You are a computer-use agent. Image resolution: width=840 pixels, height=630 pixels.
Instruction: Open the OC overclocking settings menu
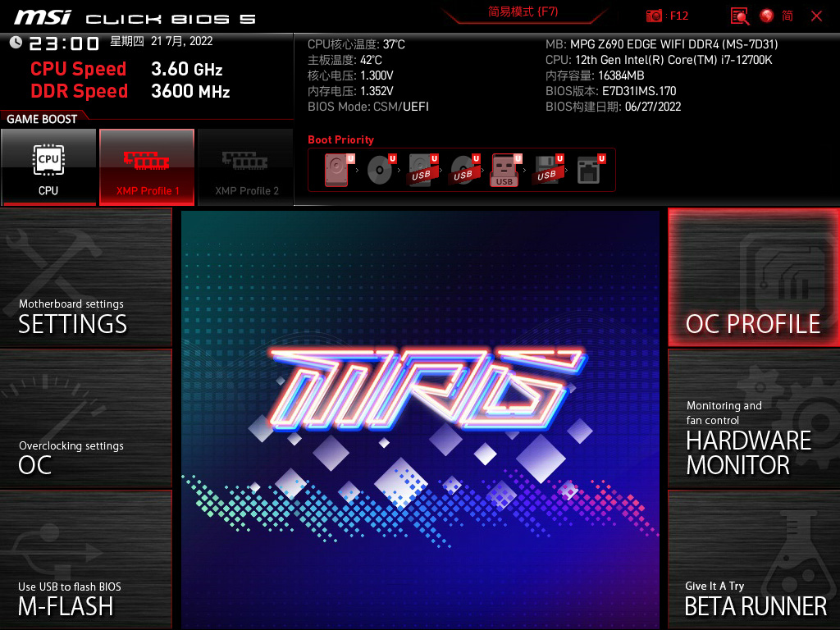pyautogui.click(x=85, y=419)
